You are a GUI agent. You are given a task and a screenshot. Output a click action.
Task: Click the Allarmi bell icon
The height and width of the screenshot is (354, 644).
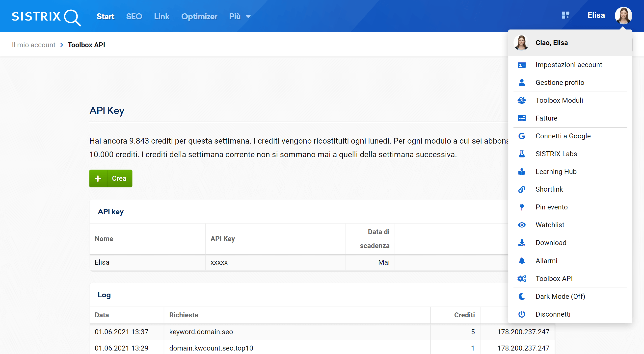521,261
